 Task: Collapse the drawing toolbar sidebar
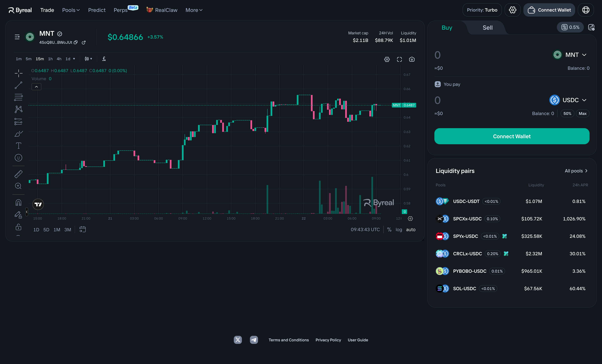(27, 212)
